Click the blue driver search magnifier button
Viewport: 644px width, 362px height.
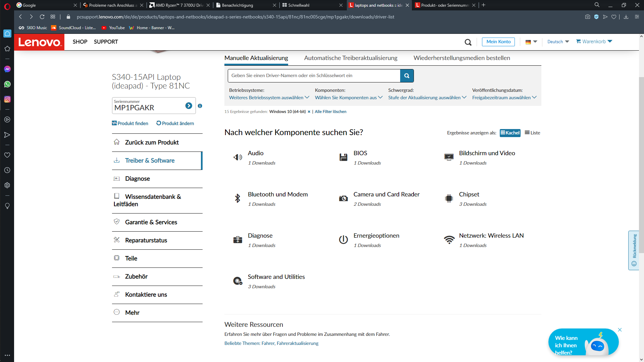[x=407, y=76]
